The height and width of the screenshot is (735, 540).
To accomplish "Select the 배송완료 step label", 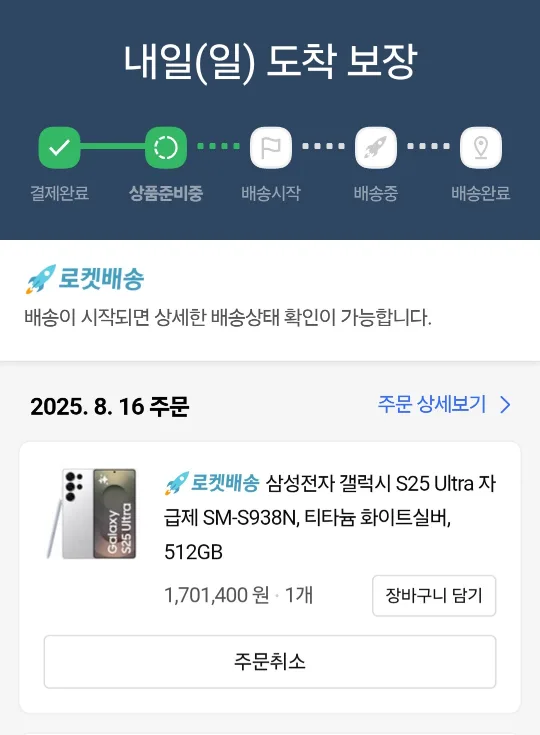I will tap(481, 193).
